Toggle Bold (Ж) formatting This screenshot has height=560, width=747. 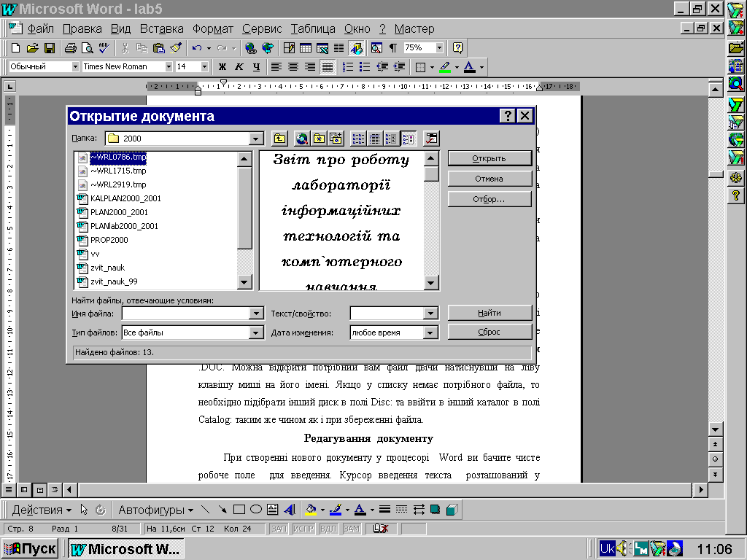(x=222, y=66)
